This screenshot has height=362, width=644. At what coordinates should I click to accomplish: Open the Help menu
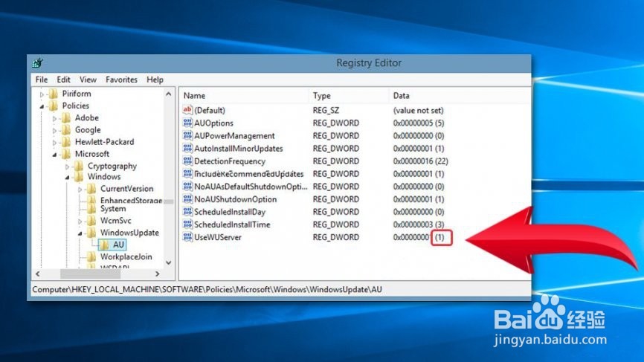point(155,80)
